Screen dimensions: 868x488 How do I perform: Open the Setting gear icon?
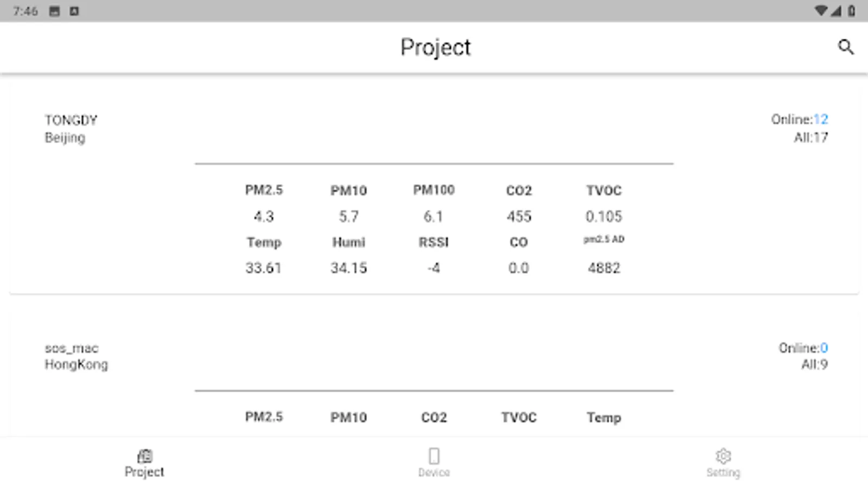click(723, 455)
